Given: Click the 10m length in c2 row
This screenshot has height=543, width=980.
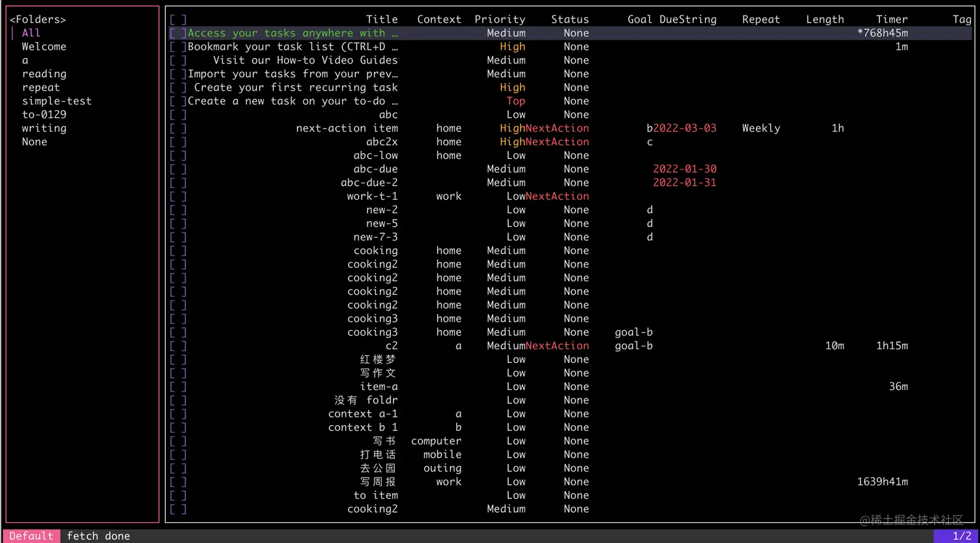Looking at the screenshot, I should (x=835, y=346).
